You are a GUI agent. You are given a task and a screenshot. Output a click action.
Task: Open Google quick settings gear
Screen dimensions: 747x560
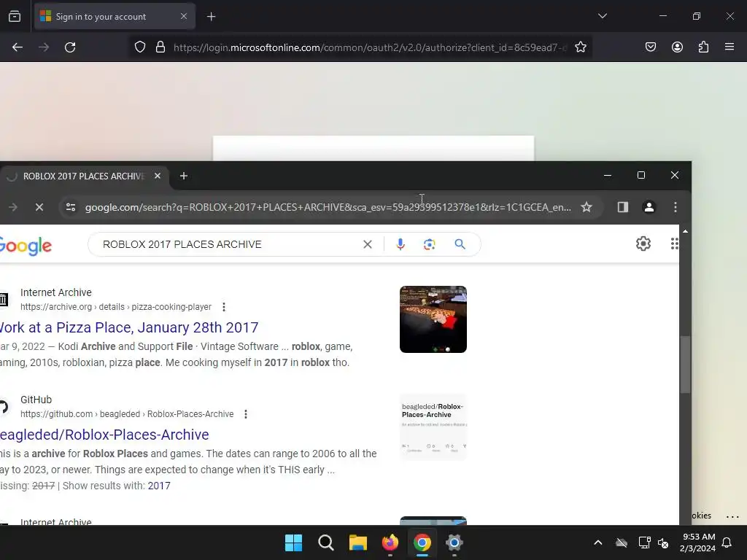[x=643, y=244]
